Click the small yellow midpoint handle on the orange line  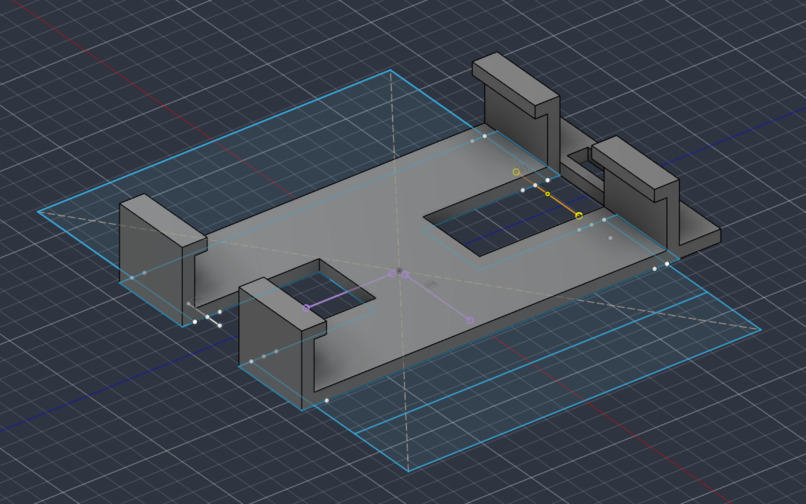tap(547, 194)
